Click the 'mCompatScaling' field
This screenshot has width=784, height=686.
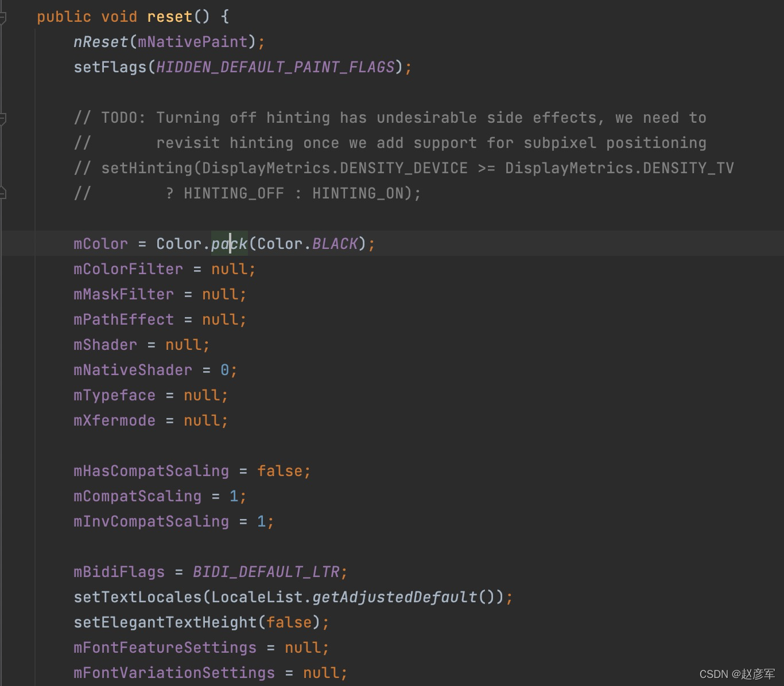click(x=137, y=496)
